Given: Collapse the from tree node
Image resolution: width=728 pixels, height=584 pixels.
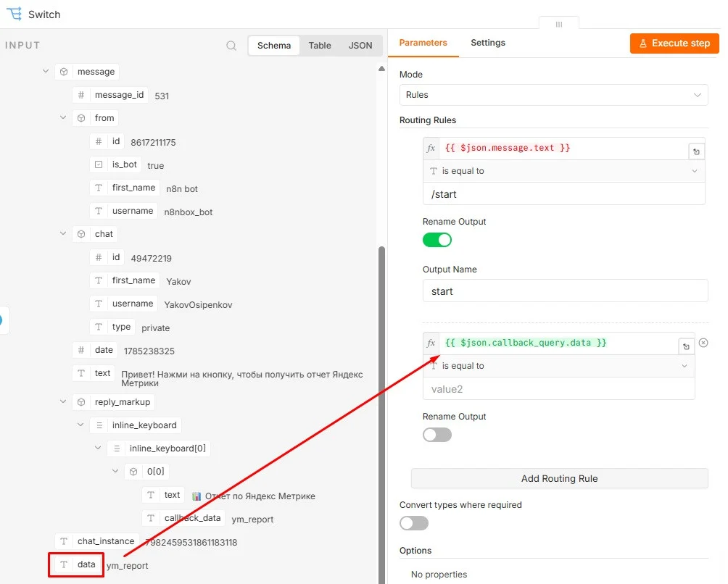Looking at the screenshot, I should tap(63, 117).
